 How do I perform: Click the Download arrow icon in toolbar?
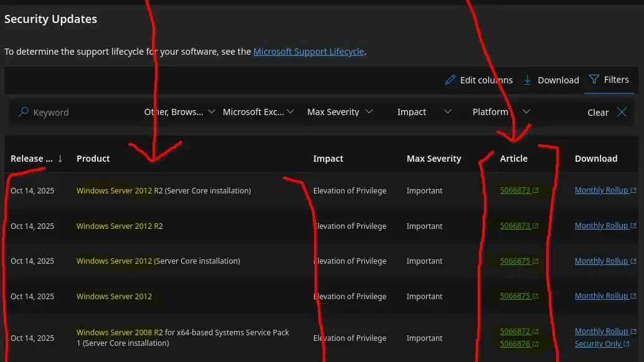528,80
